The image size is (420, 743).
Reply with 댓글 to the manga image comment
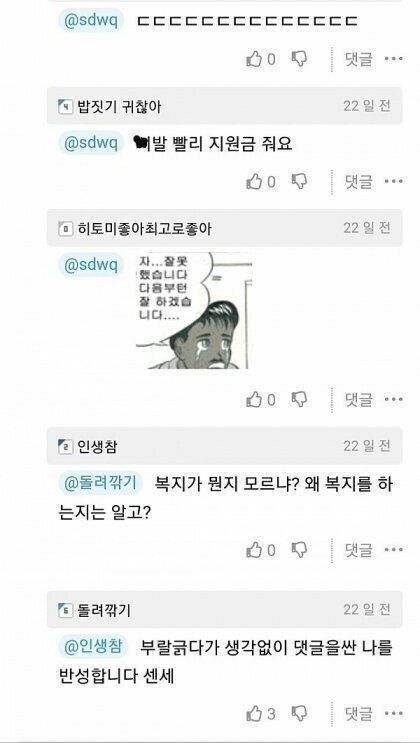pyautogui.click(x=358, y=399)
